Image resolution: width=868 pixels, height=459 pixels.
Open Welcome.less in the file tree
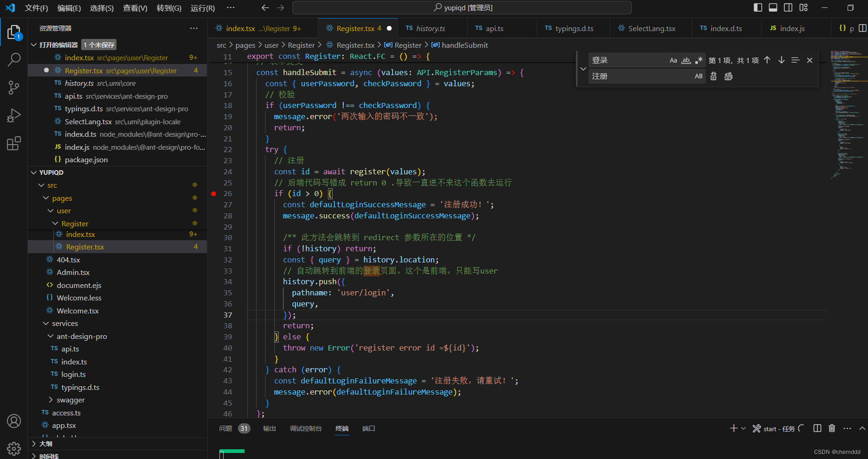click(79, 298)
